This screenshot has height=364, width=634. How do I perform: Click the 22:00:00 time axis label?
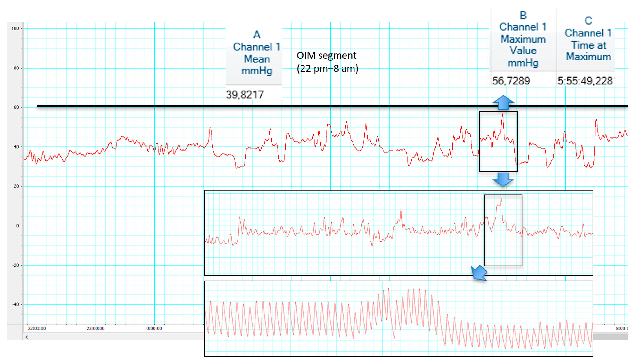click(37, 328)
